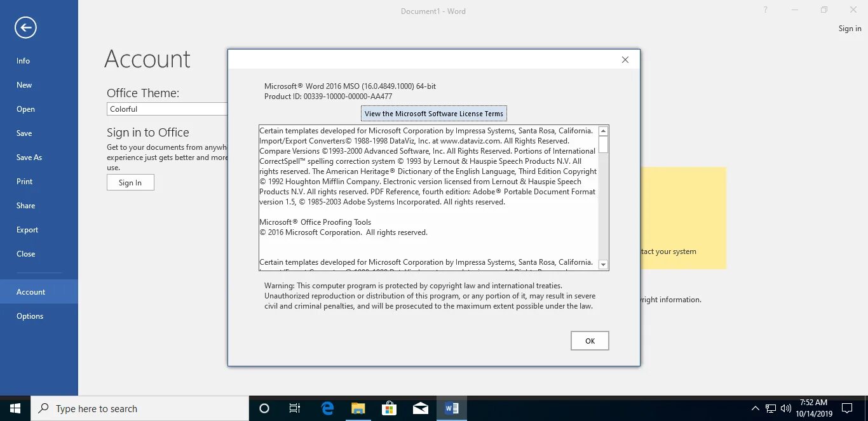Open Microsoft Store from the taskbar
The height and width of the screenshot is (421, 868).
click(390, 408)
